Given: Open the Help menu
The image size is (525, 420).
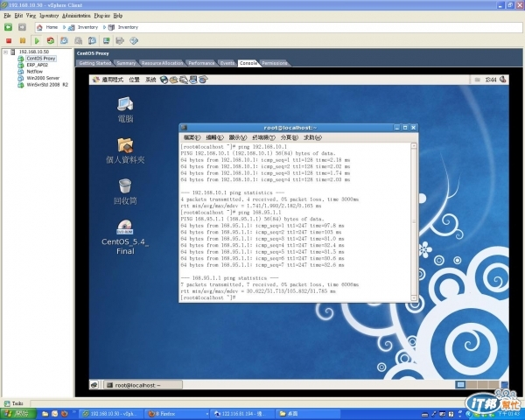Looking at the screenshot, I should pyautogui.click(x=118, y=16).
